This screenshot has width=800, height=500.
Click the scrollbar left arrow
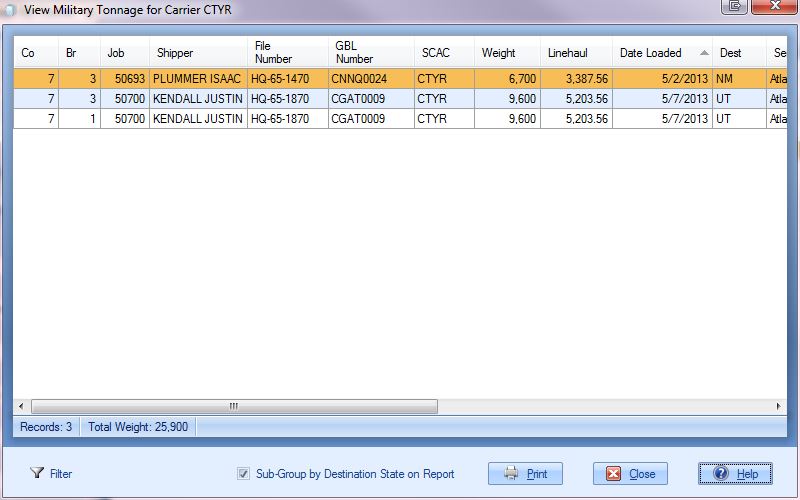(21, 407)
